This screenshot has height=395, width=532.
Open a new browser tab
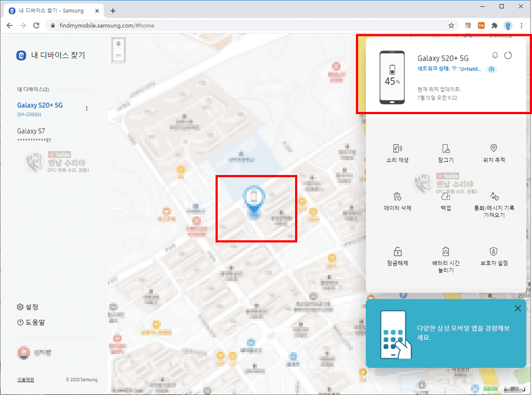113,11
